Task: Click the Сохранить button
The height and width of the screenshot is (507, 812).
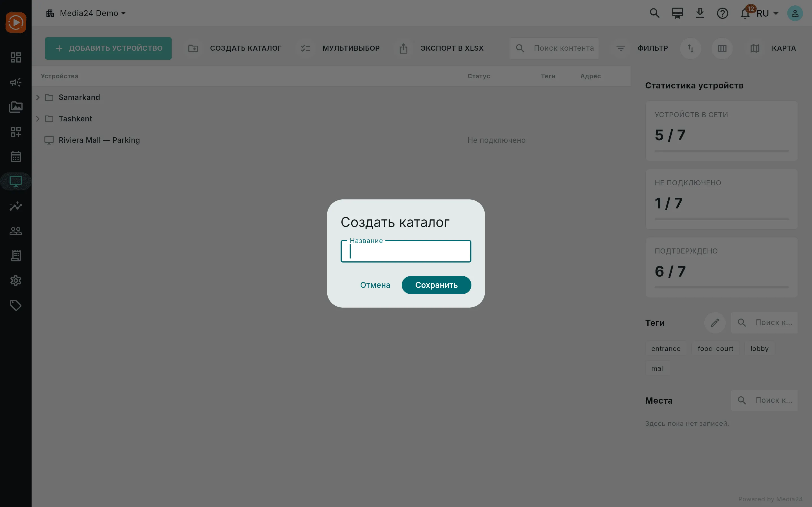Action: [x=436, y=285]
